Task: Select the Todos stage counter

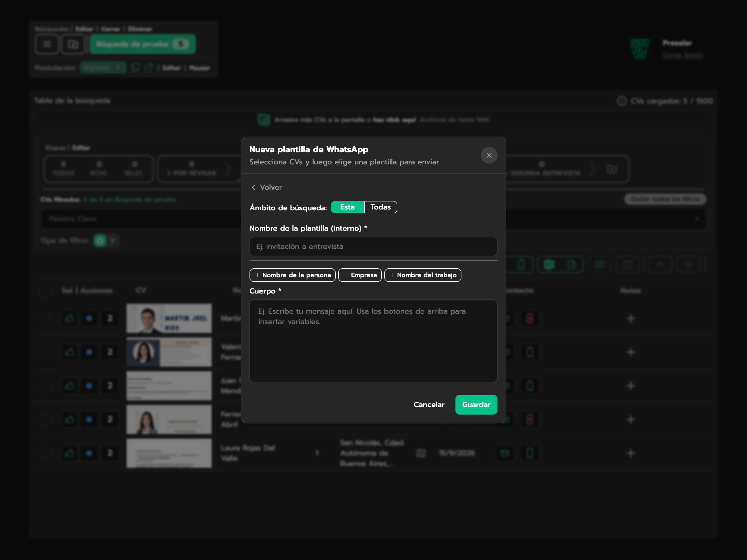Action: [63, 169]
